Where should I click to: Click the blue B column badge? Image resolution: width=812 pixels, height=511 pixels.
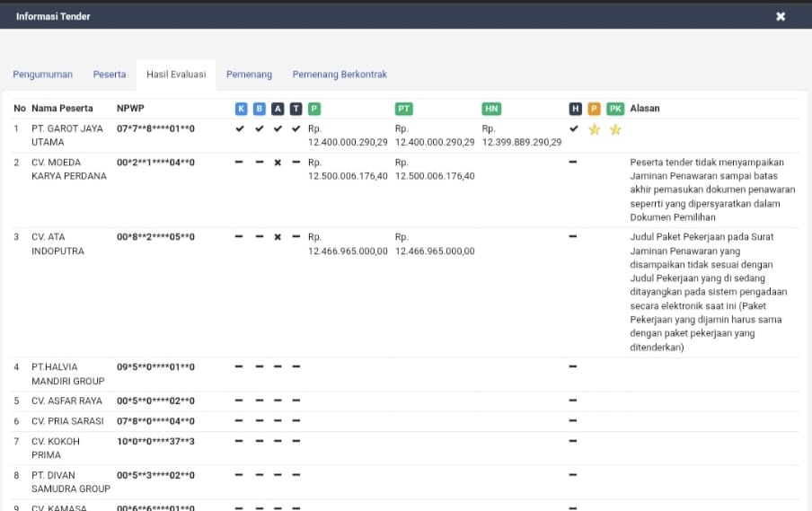click(x=260, y=109)
